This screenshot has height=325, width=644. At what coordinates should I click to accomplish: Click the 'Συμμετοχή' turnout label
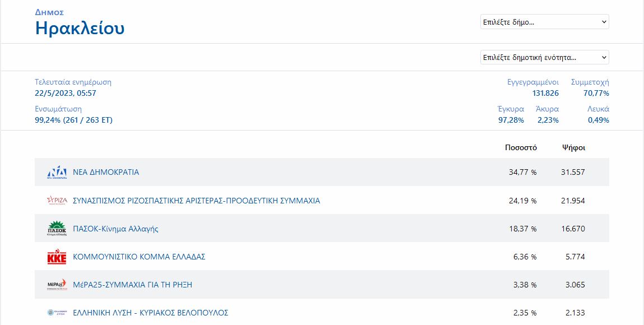(x=590, y=82)
